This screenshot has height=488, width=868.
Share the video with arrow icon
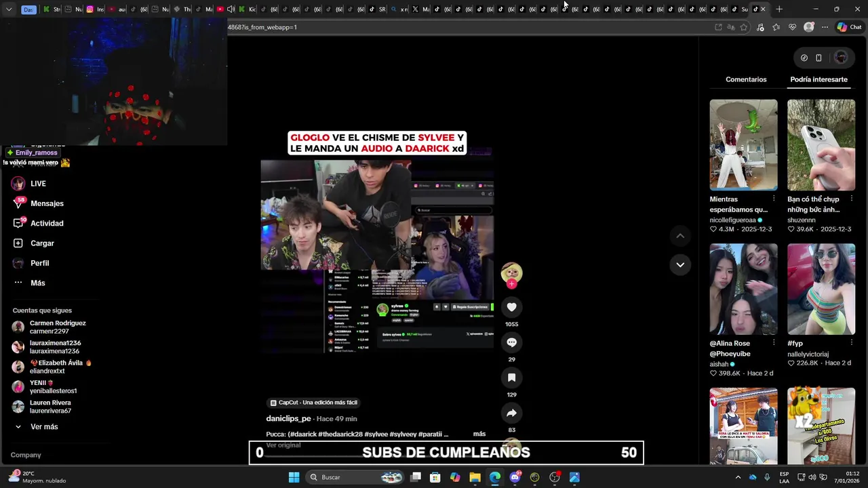(511, 413)
